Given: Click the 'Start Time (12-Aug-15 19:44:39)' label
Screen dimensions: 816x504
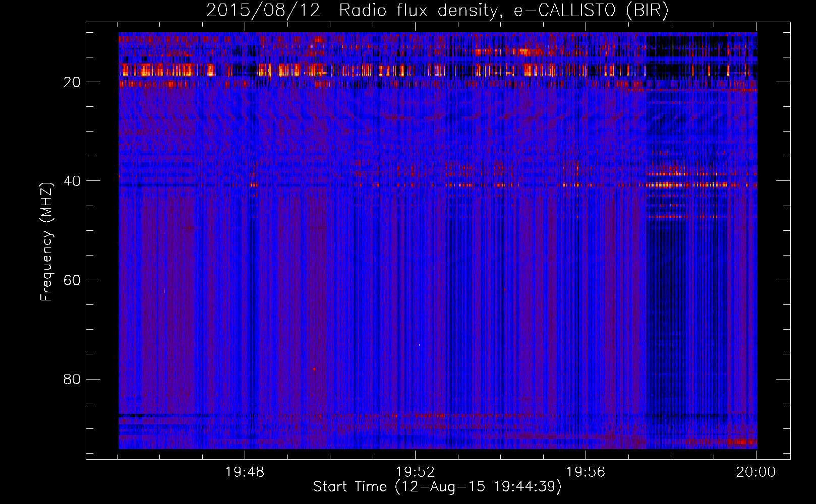Looking at the screenshot, I should tap(437, 487).
